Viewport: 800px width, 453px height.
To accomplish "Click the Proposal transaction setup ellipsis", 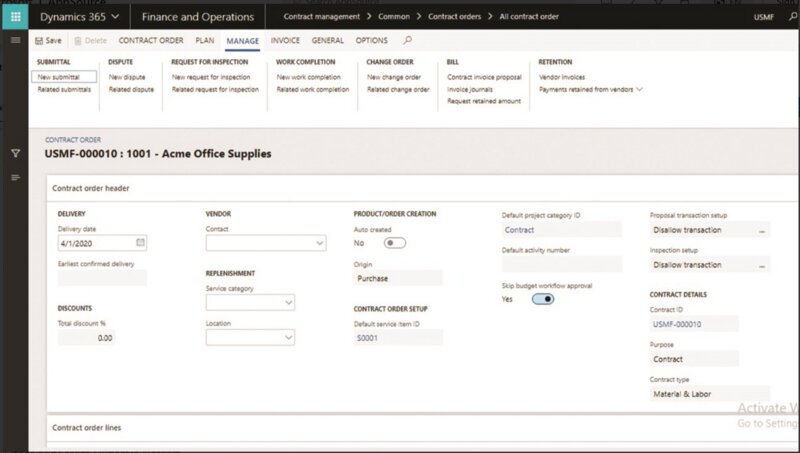I will point(763,230).
